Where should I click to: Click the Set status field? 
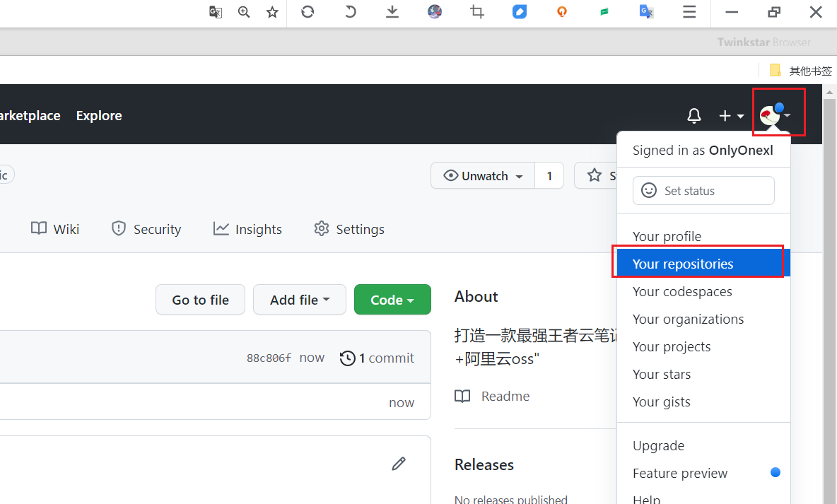point(703,191)
